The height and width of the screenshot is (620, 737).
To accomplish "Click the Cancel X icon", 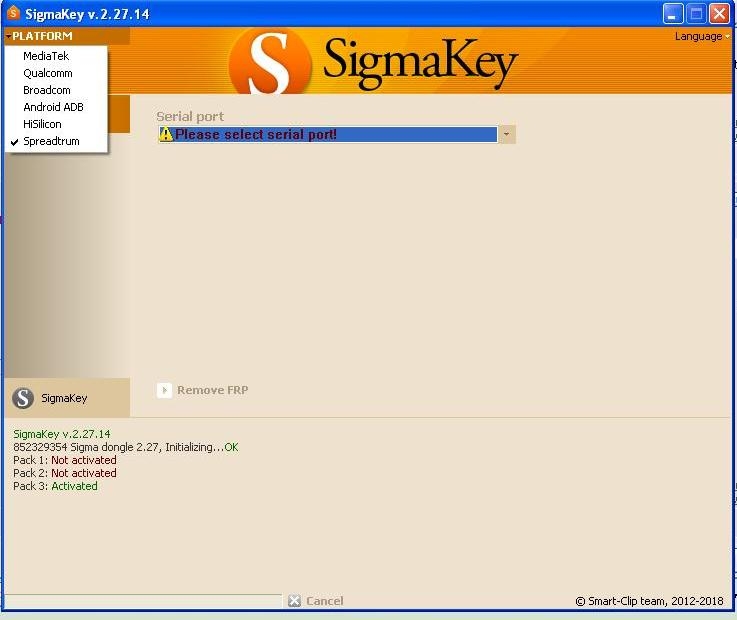I will pyautogui.click(x=294, y=601).
